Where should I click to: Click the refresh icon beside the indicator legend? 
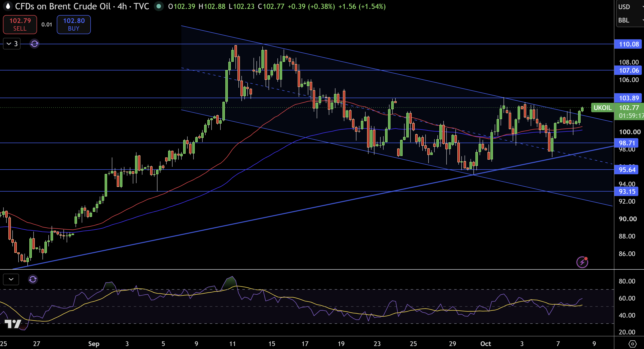click(35, 44)
